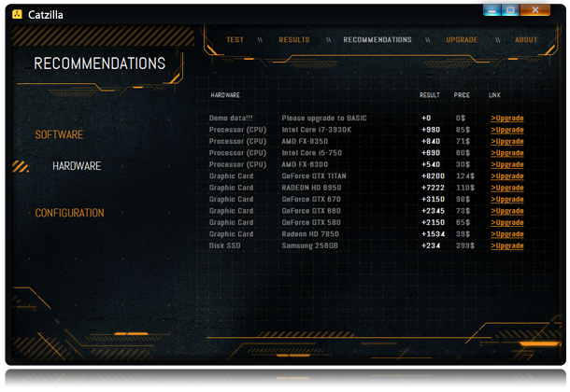Click the 'Demo data!!!' label
570x392 pixels.
(x=231, y=118)
